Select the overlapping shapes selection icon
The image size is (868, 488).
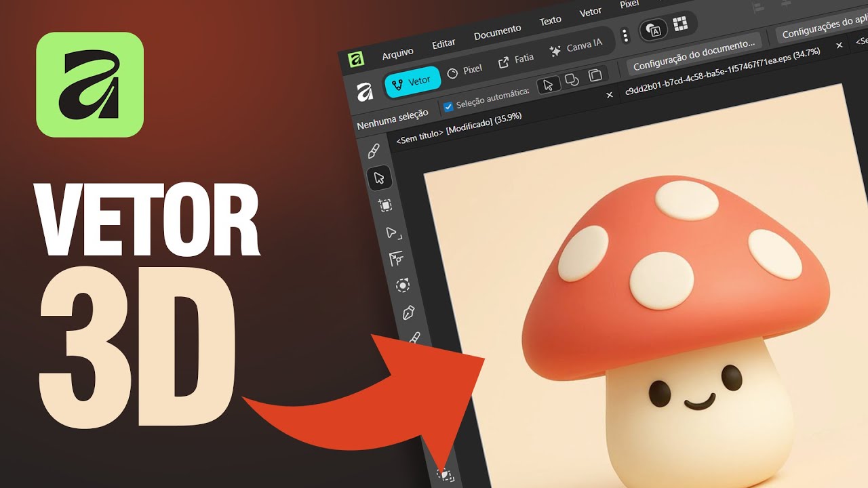[x=572, y=80]
